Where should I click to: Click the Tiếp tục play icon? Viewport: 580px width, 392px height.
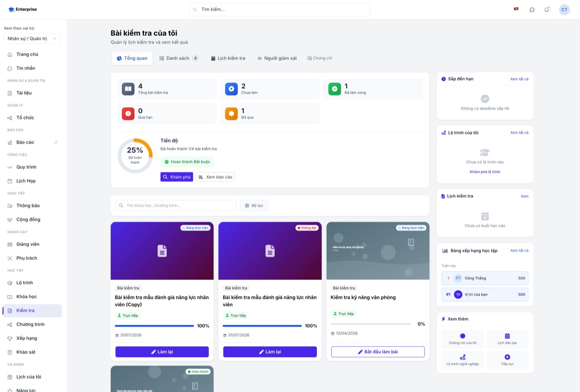pos(507,357)
